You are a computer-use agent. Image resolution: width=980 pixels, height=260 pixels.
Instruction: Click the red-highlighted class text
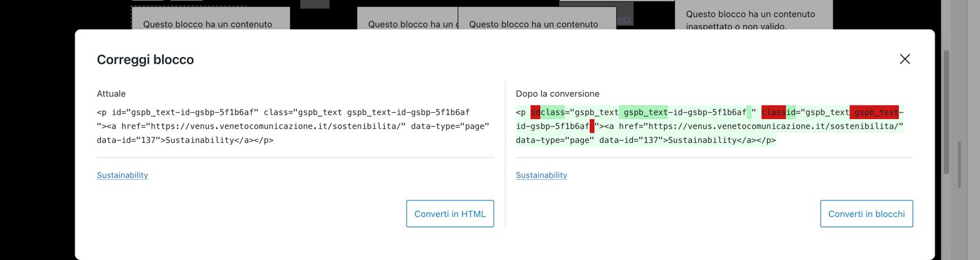pyautogui.click(x=774, y=112)
